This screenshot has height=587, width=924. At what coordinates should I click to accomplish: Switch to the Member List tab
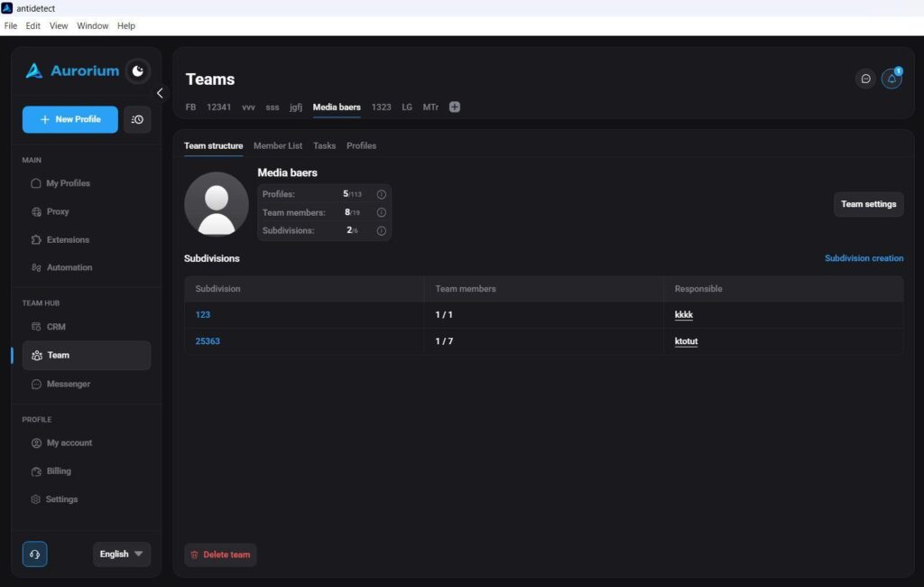[278, 145]
